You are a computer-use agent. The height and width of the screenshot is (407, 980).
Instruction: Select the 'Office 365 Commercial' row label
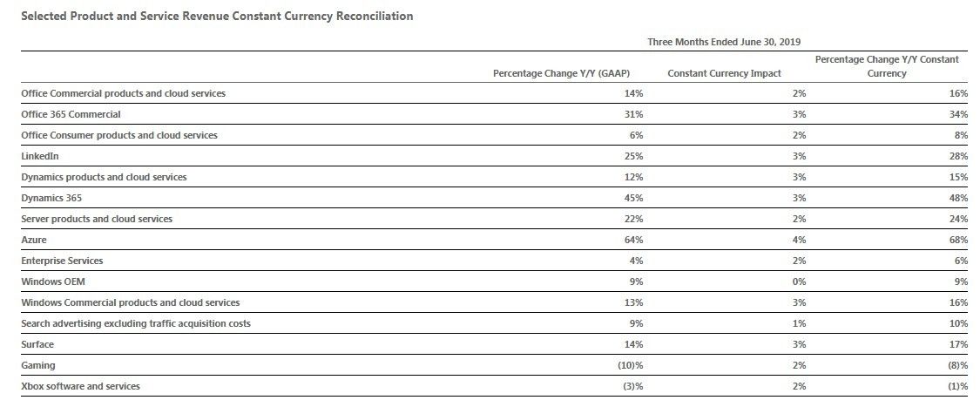tap(71, 114)
